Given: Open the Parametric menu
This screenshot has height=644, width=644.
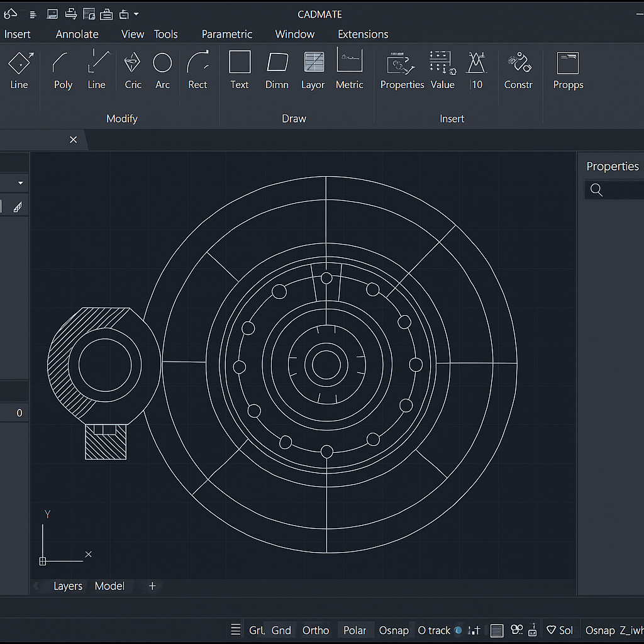Looking at the screenshot, I should (227, 34).
